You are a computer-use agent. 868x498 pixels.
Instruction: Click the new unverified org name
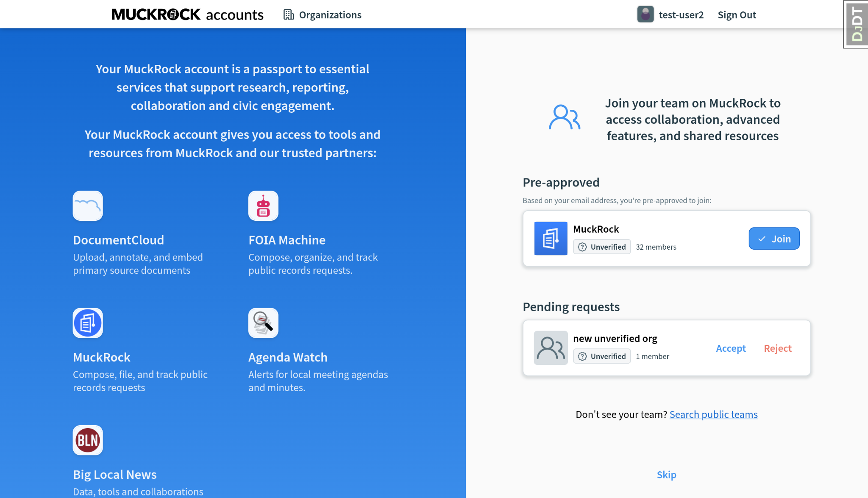(x=615, y=338)
